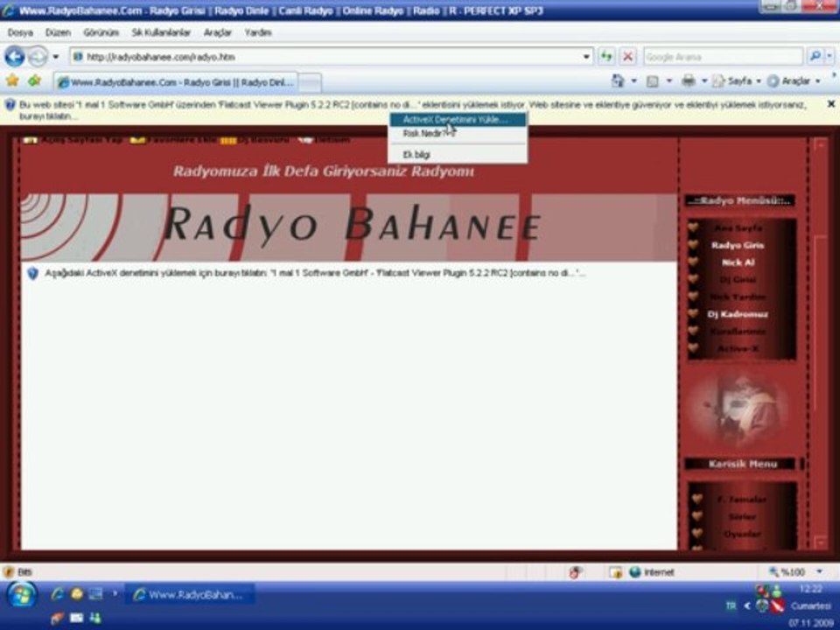Image resolution: width=840 pixels, height=630 pixels.
Task: Choose Ek bilgi from context menu
Action: (x=458, y=154)
